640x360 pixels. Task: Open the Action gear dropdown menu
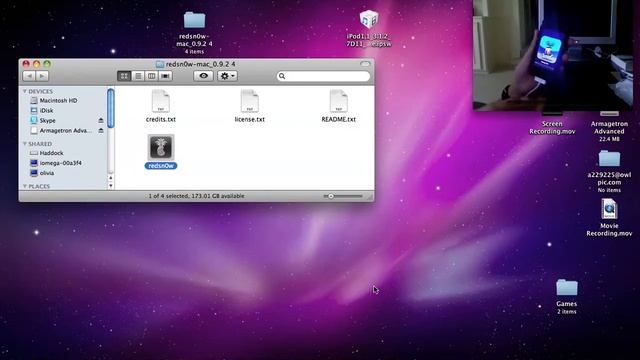[x=227, y=76]
